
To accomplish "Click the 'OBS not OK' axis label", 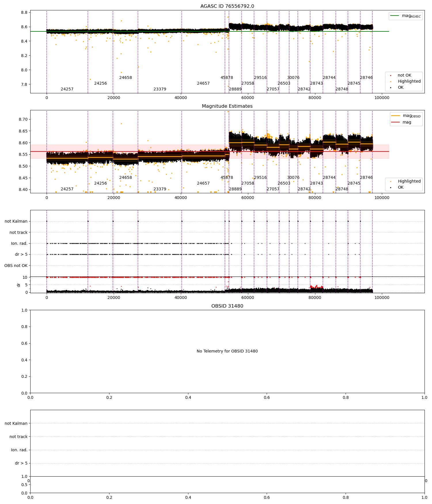I will (16, 266).
